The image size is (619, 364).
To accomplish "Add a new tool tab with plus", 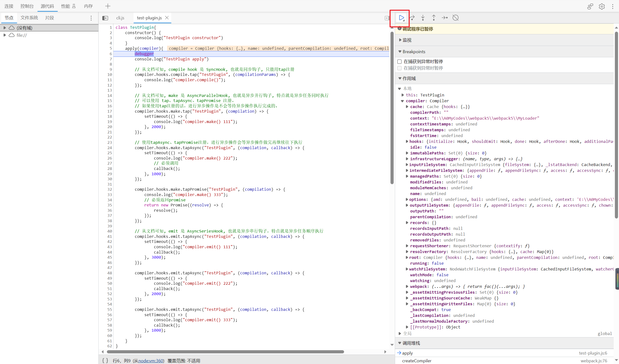I will click(108, 6).
